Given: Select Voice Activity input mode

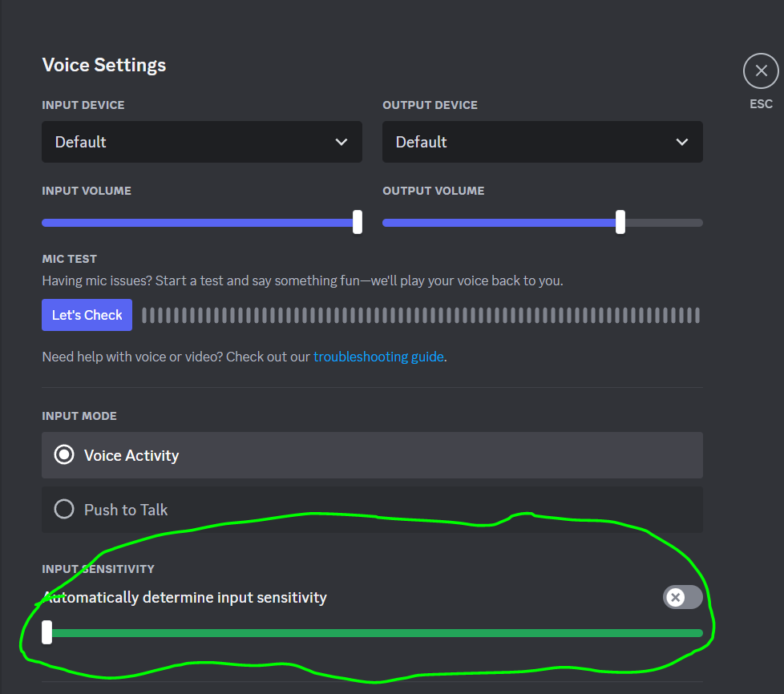Looking at the screenshot, I should point(373,455).
